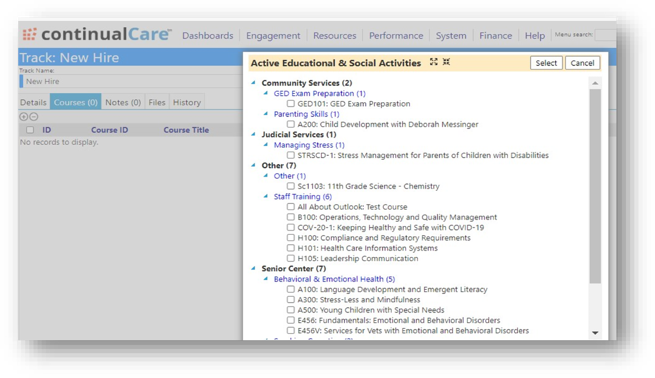
Task: Check H105: Leadership Communication
Action: coord(291,258)
